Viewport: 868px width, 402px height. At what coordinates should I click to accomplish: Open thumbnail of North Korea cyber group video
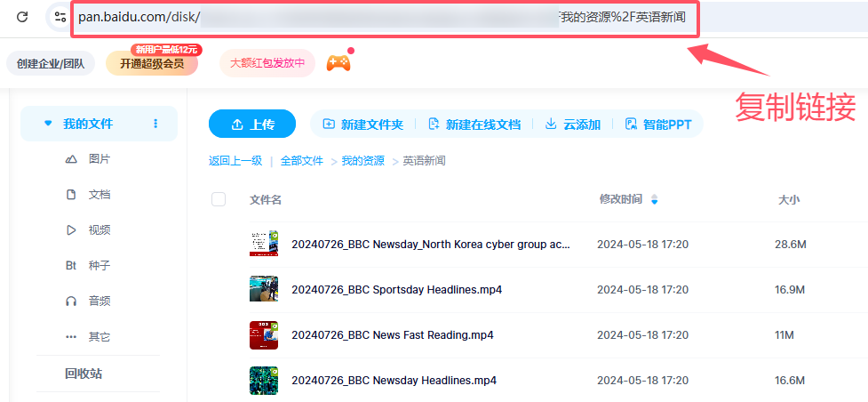point(264,244)
